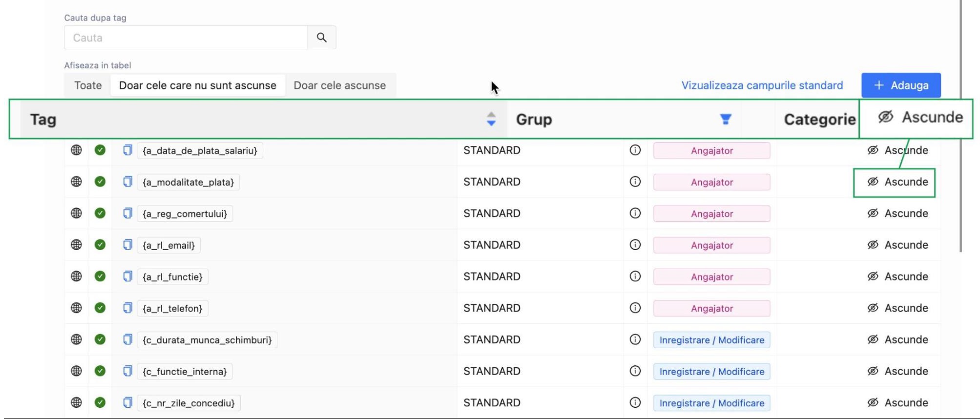
Task: Click the {c_nr_zile_concediu} tag label
Action: 189,403
